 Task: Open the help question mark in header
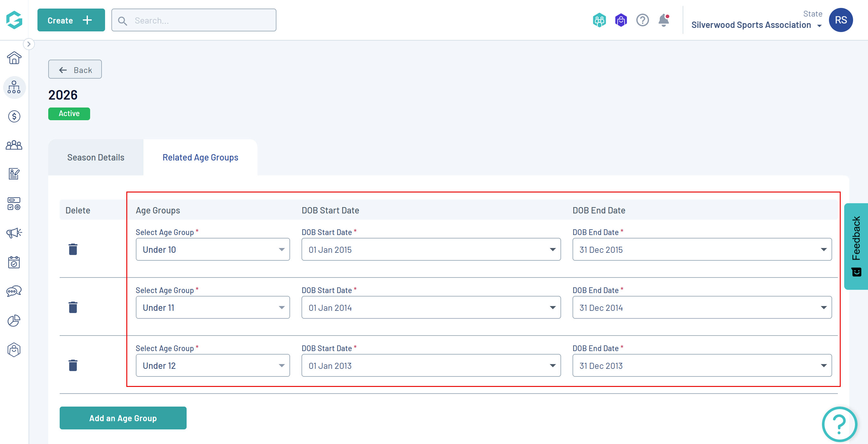[642, 20]
